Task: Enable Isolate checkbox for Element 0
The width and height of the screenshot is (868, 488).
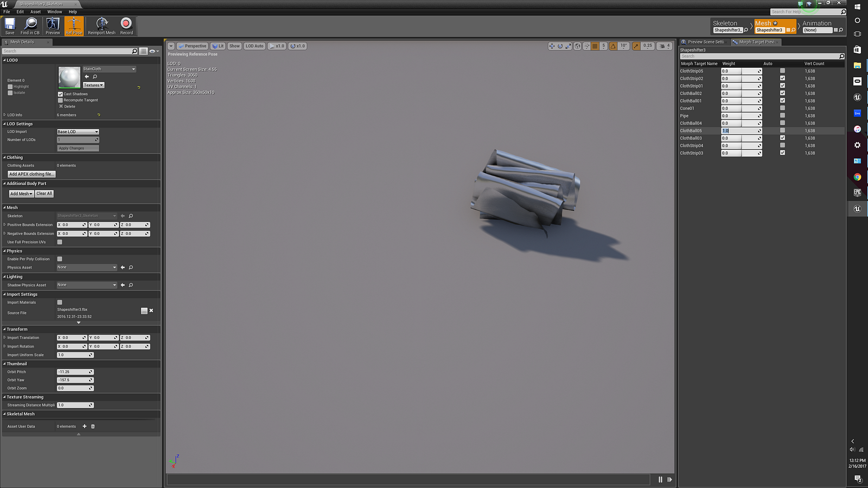Action: tap(10, 93)
